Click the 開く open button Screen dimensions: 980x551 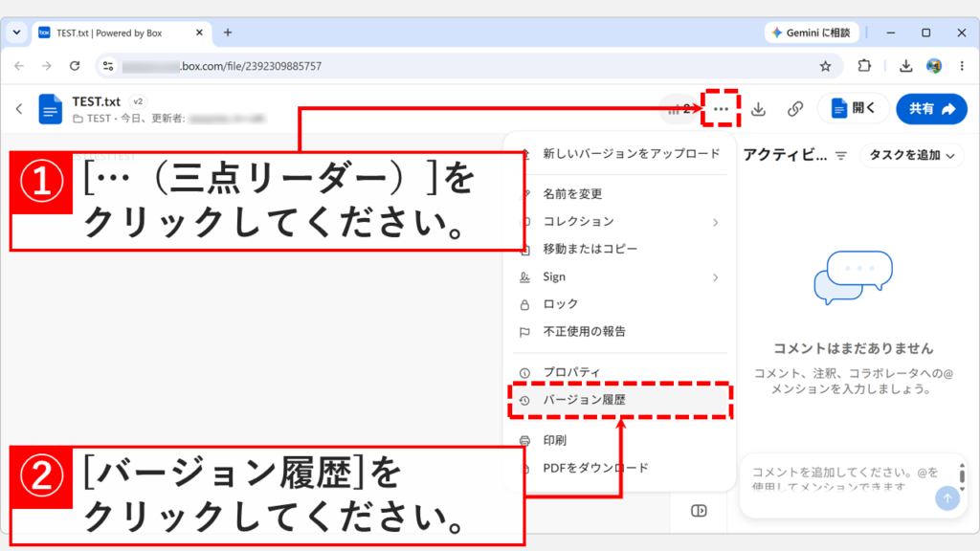[x=853, y=109]
